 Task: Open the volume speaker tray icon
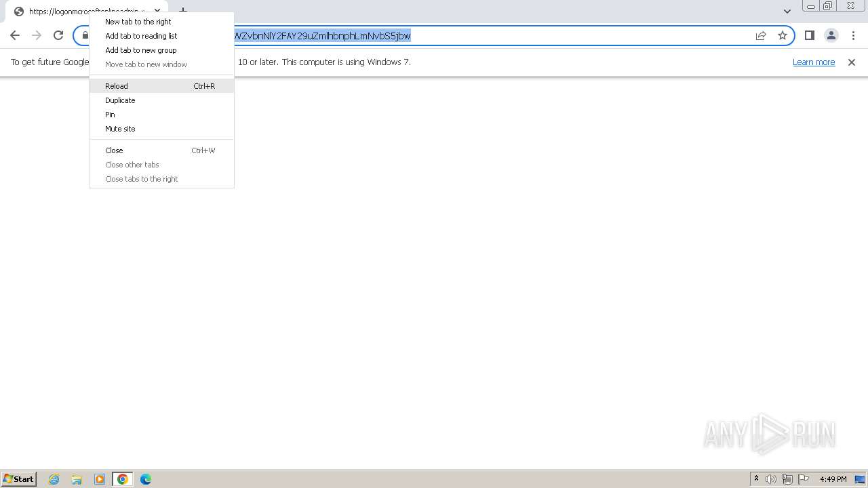coord(771,479)
